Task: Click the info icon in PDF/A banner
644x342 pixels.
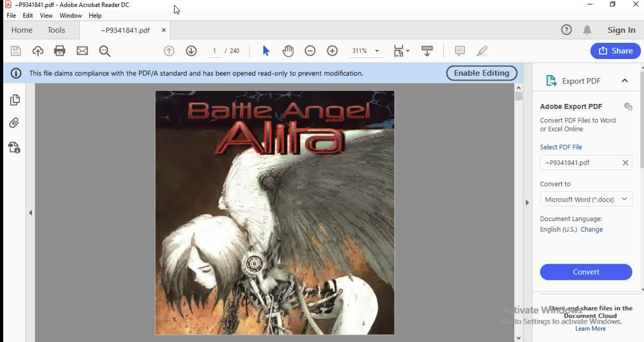Action: click(x=16, y=73)
